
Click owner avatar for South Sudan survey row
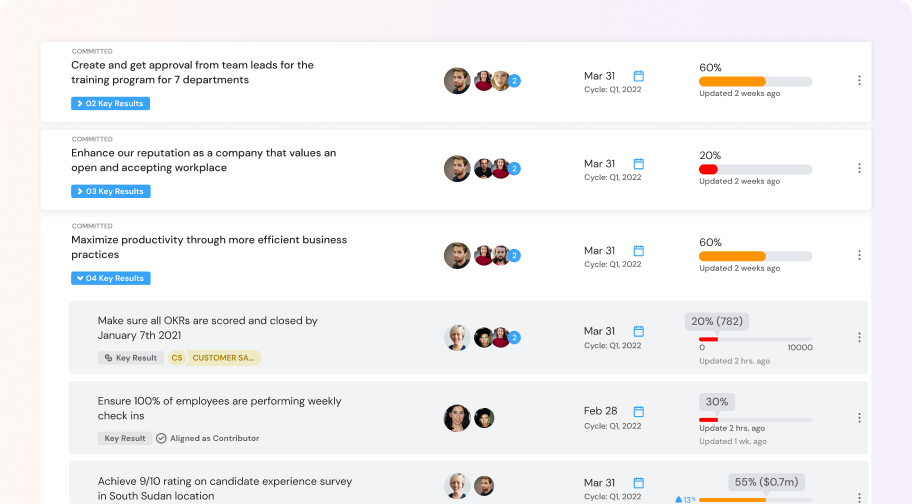pyautogui.click(x=457, y=486)
